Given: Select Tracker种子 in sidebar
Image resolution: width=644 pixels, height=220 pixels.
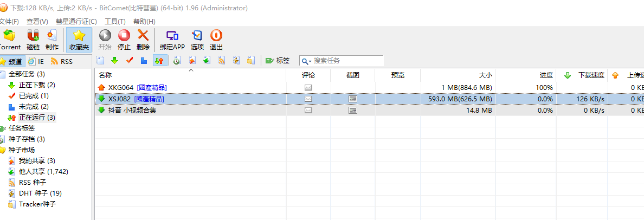Looking at the screenshot, I should tap(37, 204).
